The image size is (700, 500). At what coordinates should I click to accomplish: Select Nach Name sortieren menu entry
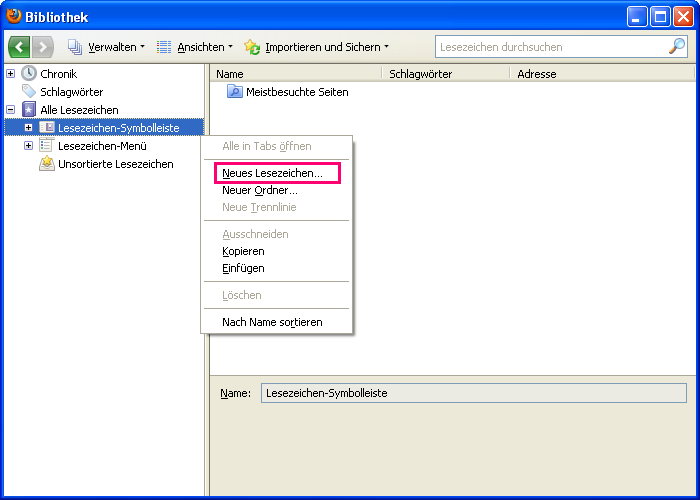272,322
